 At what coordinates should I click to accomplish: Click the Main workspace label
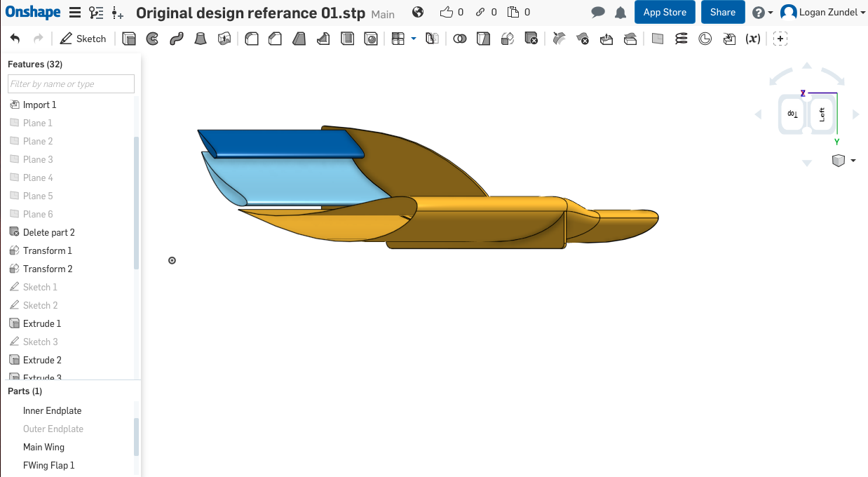[x=383, y=14]
